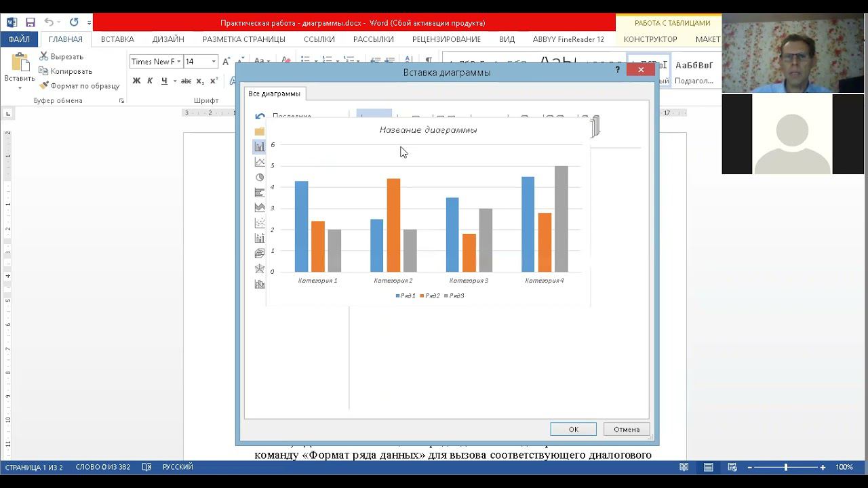Cut selection with Вырезать
This screenshot has width=868, height=488.
click(61, 56)
